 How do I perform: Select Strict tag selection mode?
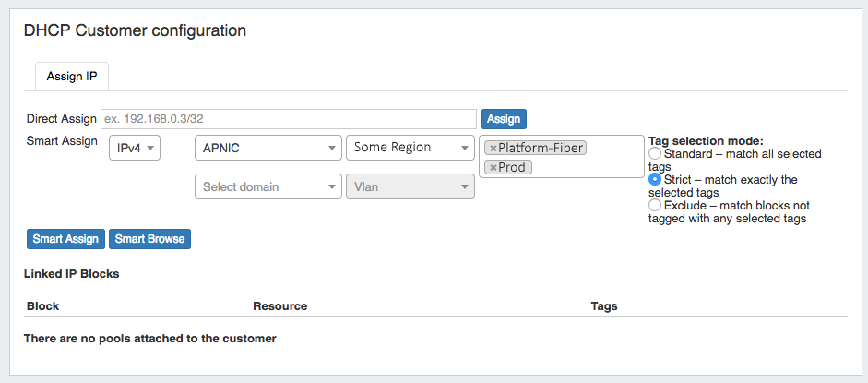point(655,179)
